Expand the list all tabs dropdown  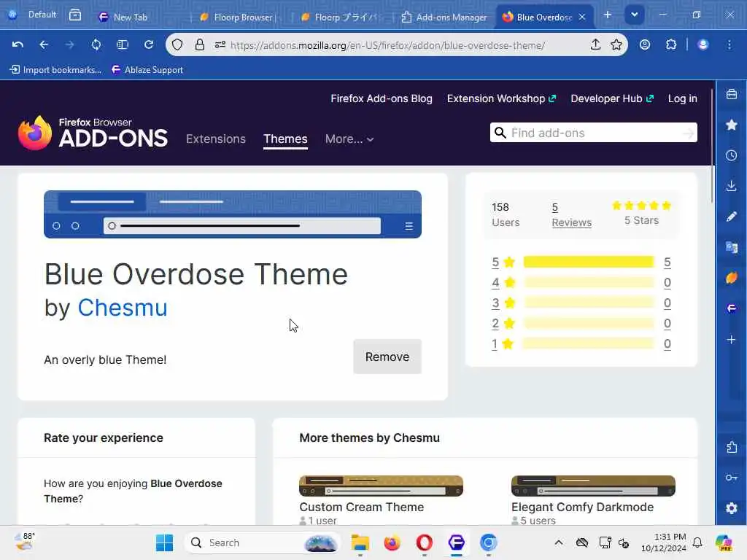(x=635, y=15)
